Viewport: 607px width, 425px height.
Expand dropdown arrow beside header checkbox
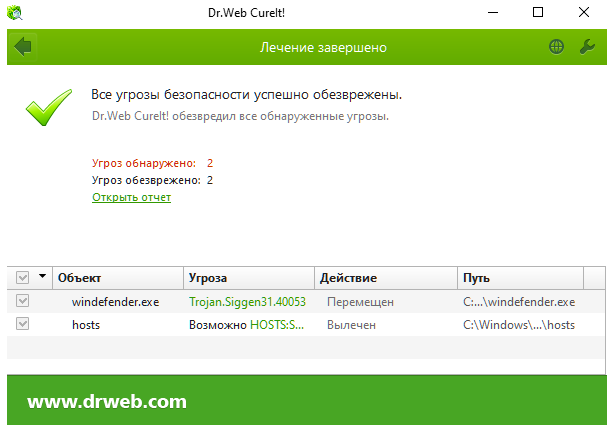click(x=43, y=276)
